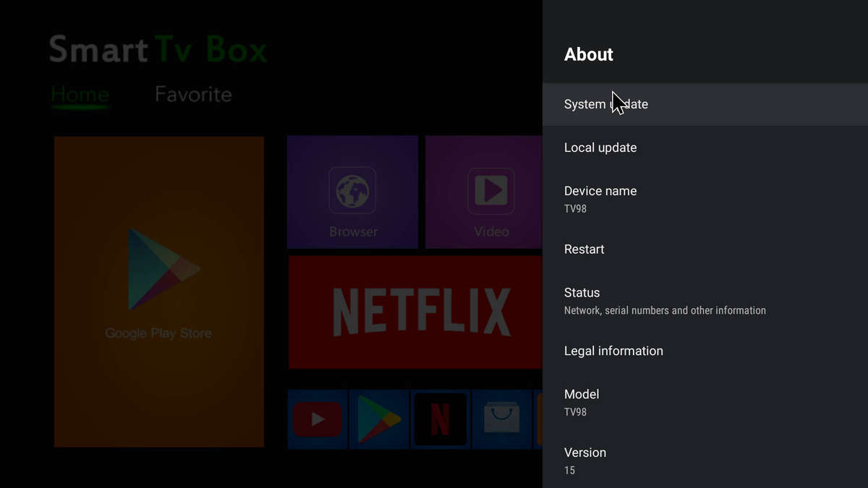Viewport: 868px width, 488px height.
Task: Open the Netflix banner tile
Action: [x=414, y=312]
